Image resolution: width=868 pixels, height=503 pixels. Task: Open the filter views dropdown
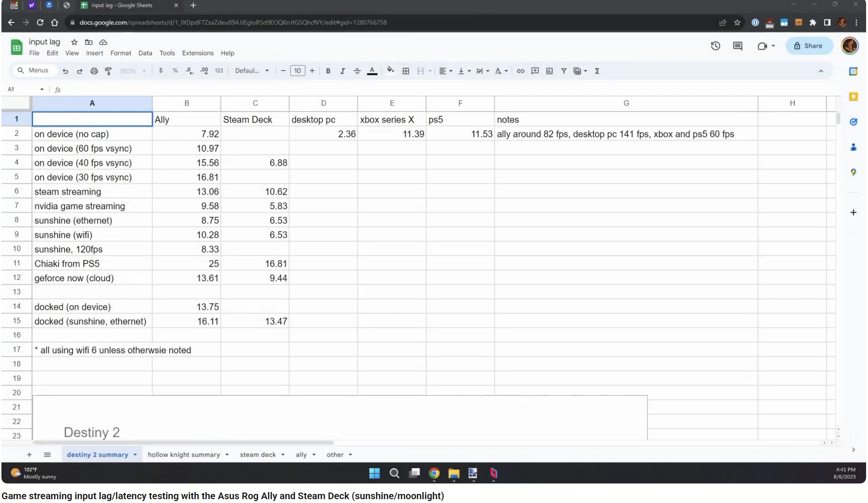[580, 71]
